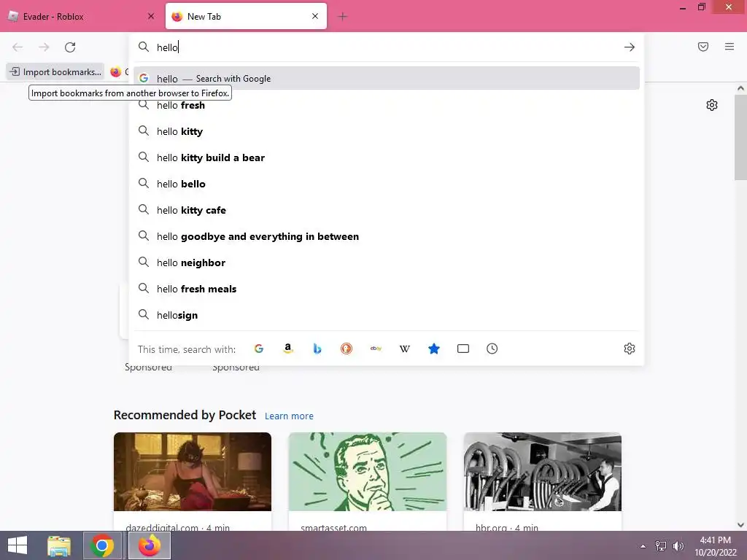Choose the 'hello kitty' suggestion
The height and width of the screenshot is (560, 747).
pos(387,131)
